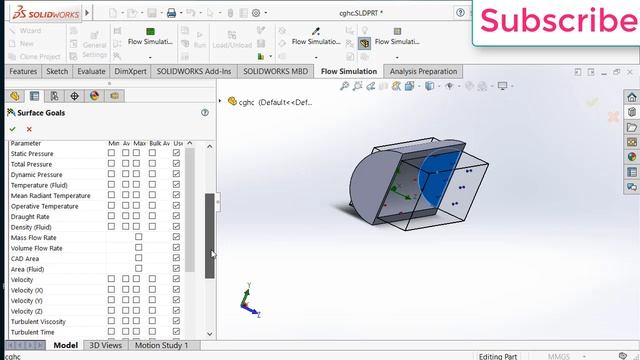Expand the SOLIDWORKS menu arrow

pos(87,13)
